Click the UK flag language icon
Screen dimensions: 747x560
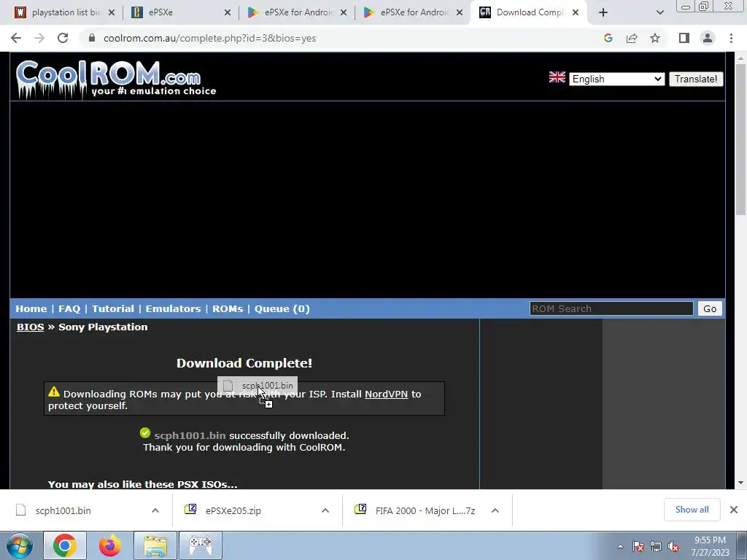click(x=557, y=77)
